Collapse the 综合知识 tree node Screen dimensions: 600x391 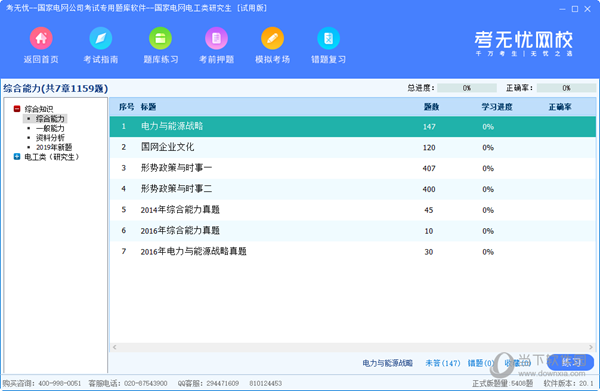(x=17, y=109)
